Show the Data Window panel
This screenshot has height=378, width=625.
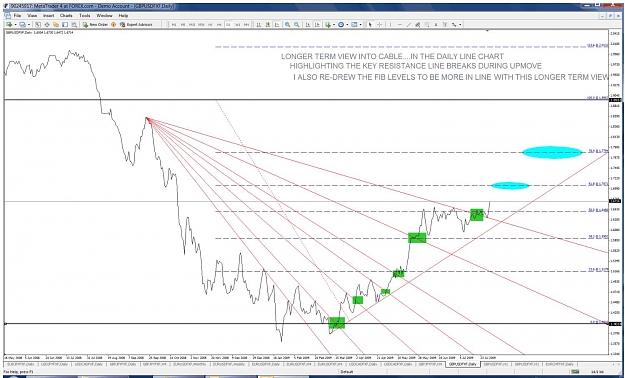pyautogui.click(x=47, y=24)
